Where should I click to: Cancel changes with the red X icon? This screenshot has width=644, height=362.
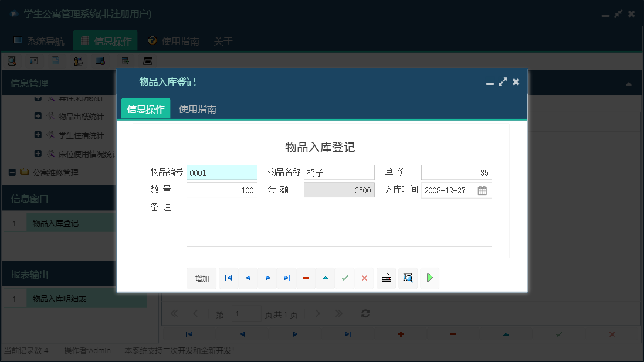point(364,278)
